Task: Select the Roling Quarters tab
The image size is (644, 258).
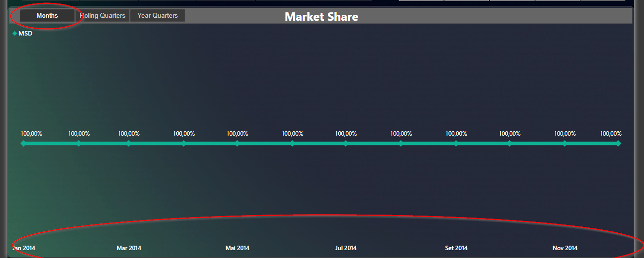Action: click(102, 16)
